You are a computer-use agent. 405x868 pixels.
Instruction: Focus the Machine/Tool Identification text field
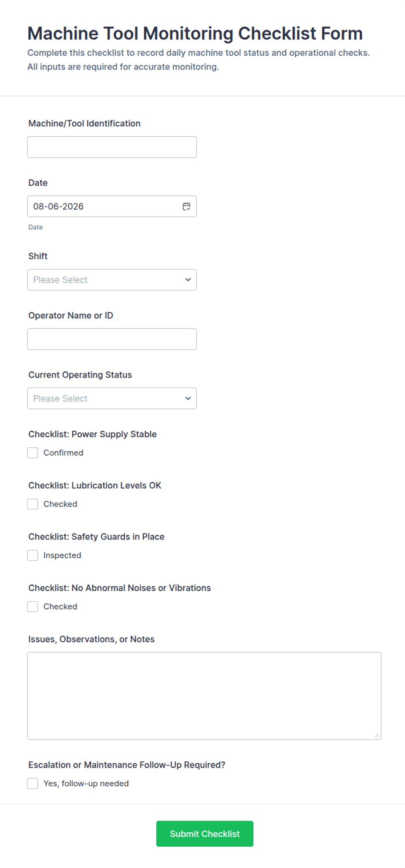pos(112,147)
